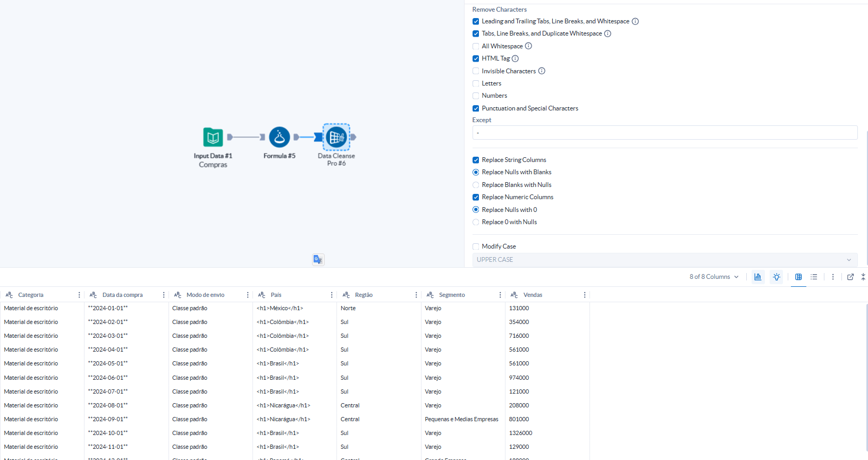Enable the All Whitespace checkbox
This screenshot has height=460, width=868.
coord(476,46)
